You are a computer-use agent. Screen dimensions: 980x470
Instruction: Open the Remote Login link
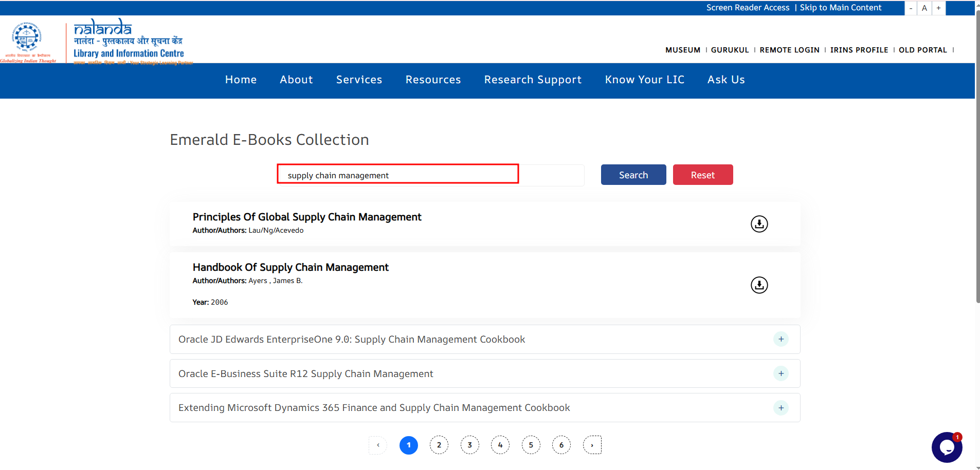(x=789, y=50)
